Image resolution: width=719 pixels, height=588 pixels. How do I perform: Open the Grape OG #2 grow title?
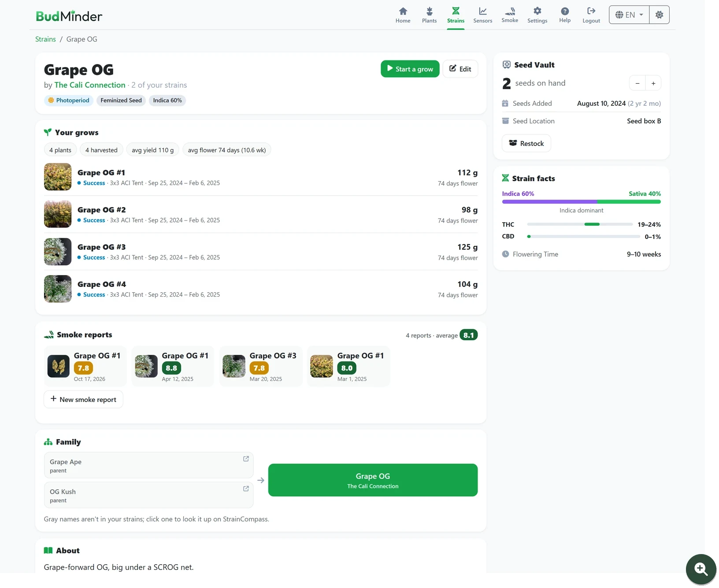[x=101, y=210]
